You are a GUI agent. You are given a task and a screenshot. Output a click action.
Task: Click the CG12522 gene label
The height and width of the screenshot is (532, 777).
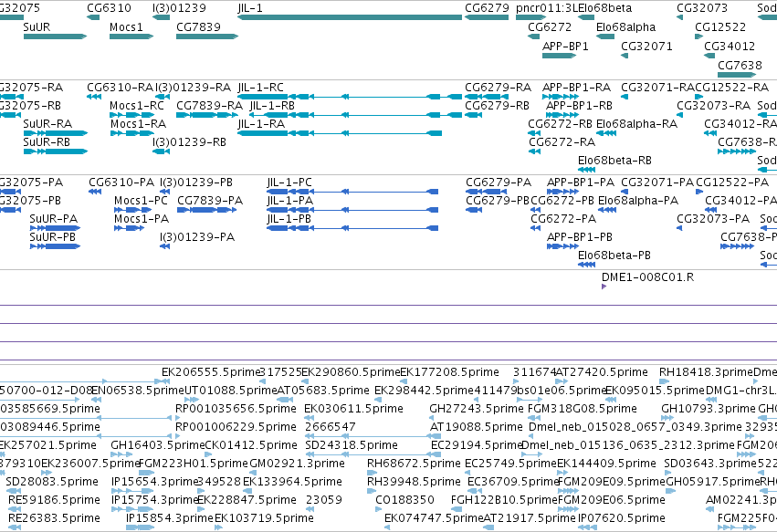pos(720,26)
